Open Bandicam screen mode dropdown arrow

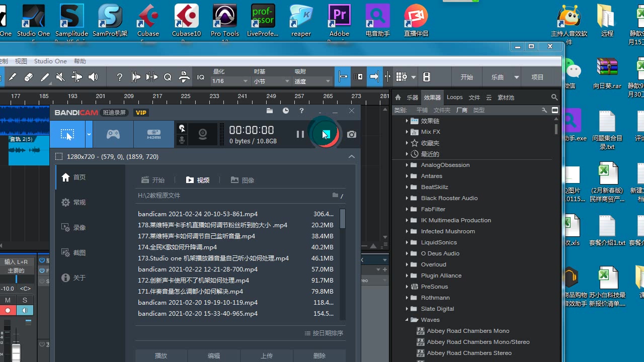pyautogui.click(x=89, y=134)
